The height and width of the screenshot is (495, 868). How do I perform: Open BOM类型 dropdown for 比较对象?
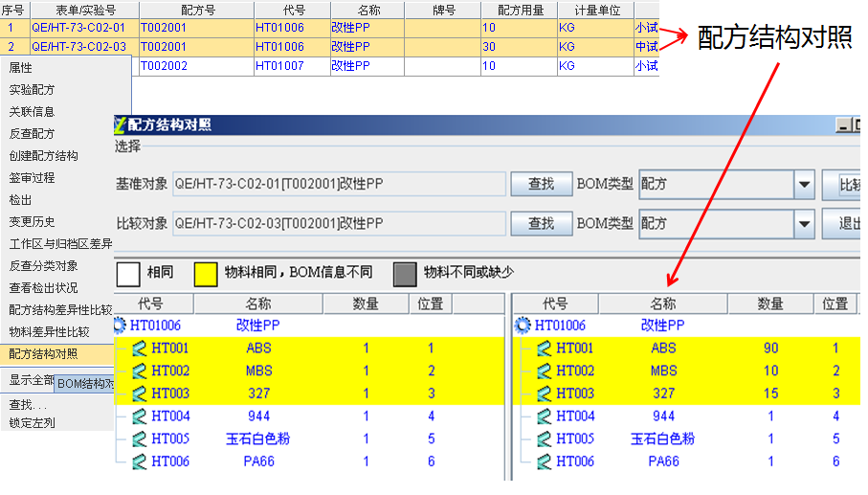(x=803, y=224)
